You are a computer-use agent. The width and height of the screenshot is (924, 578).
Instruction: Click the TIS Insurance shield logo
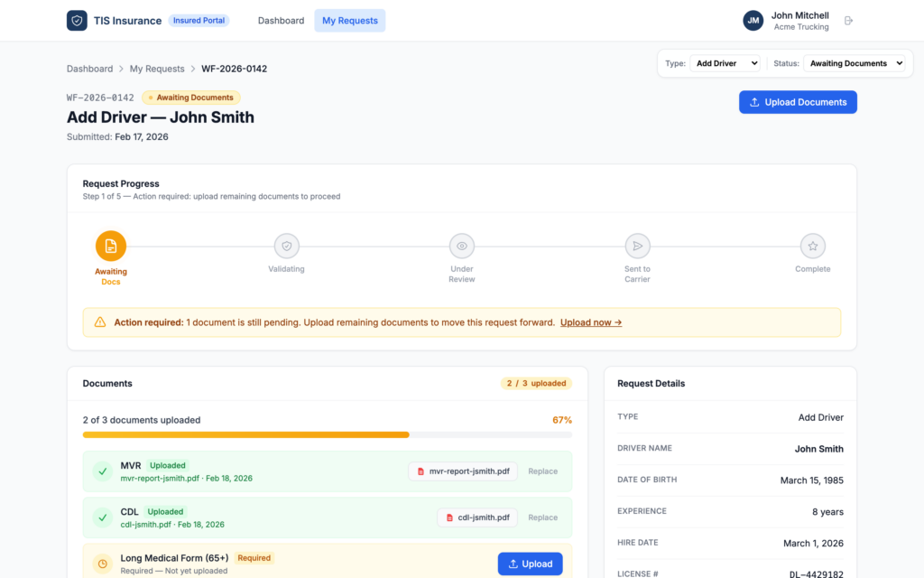click(x=77, y=21)
